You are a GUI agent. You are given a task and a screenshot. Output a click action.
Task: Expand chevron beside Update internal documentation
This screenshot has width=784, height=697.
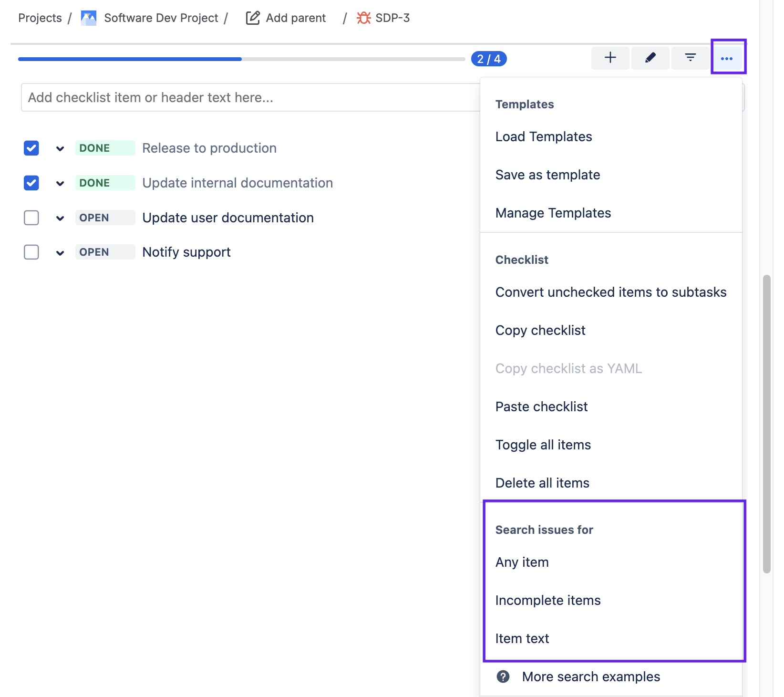(60, 184)
